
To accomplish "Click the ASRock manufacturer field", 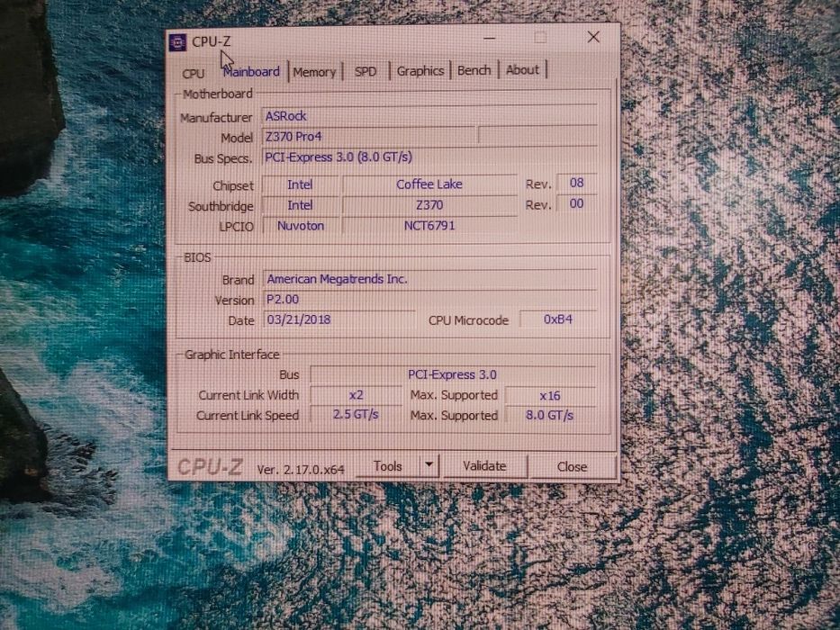I will [429, 116].
